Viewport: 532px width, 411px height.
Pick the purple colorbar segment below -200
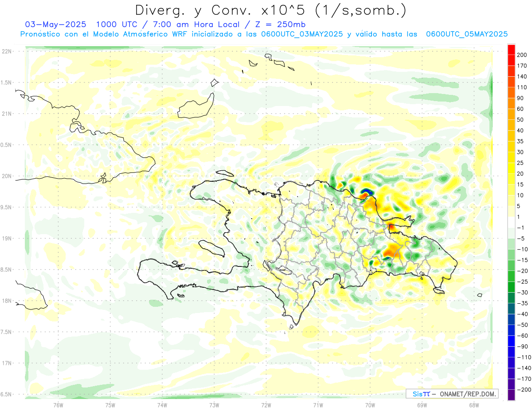[511, 395]
